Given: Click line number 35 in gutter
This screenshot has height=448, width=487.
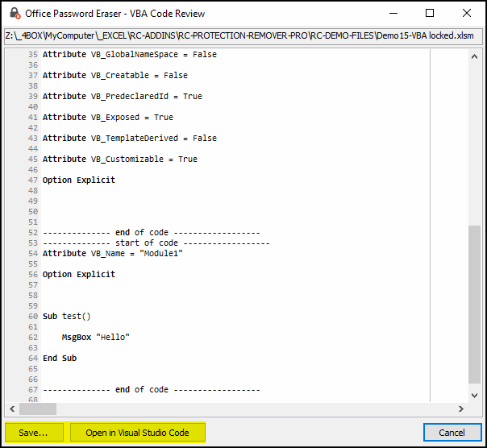Looking at the screenshot, I should pyautogui.click(x=33, y=55).
